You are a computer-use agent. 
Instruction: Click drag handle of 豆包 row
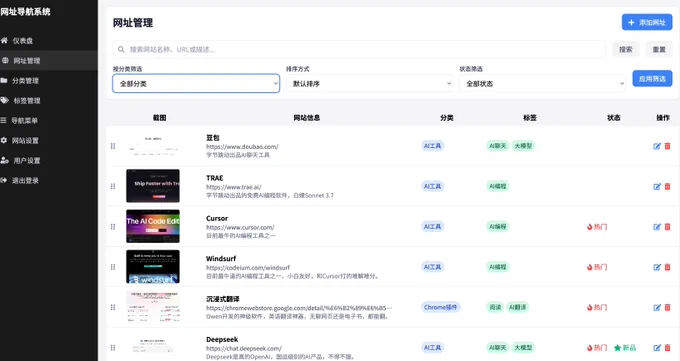point(113,146)
